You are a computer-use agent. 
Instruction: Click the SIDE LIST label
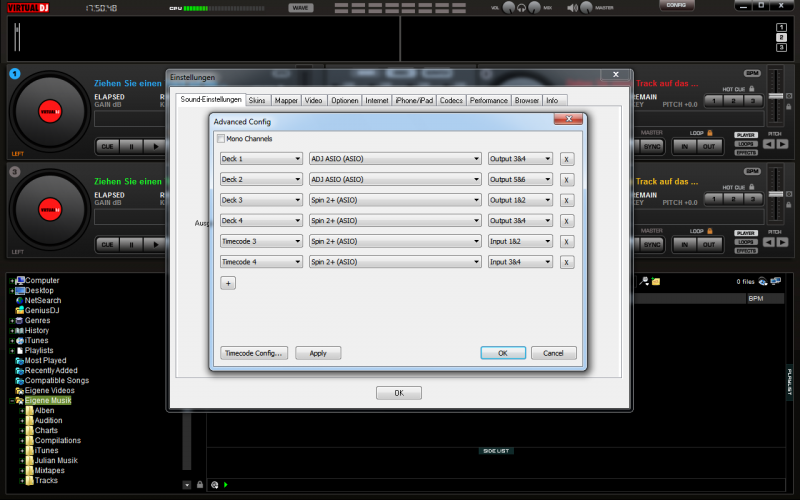coord(496,451)
